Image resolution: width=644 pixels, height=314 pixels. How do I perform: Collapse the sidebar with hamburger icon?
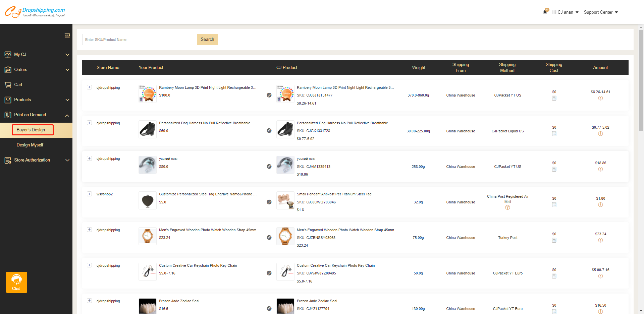(x=67, y=35)
